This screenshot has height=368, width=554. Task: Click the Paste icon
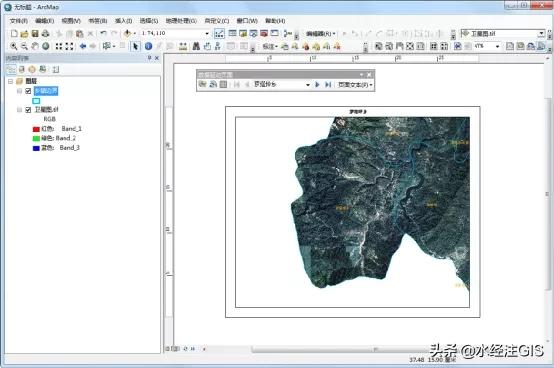80,34
